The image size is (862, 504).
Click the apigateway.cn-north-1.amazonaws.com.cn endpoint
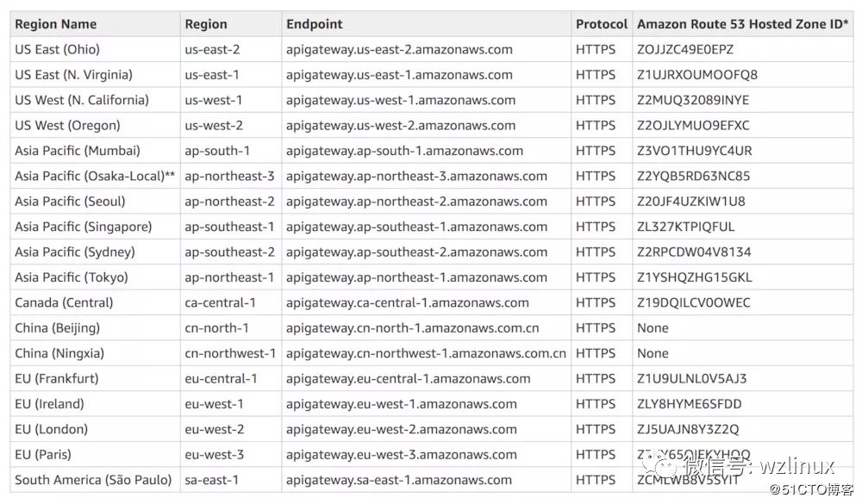click(x=412, y=327)
